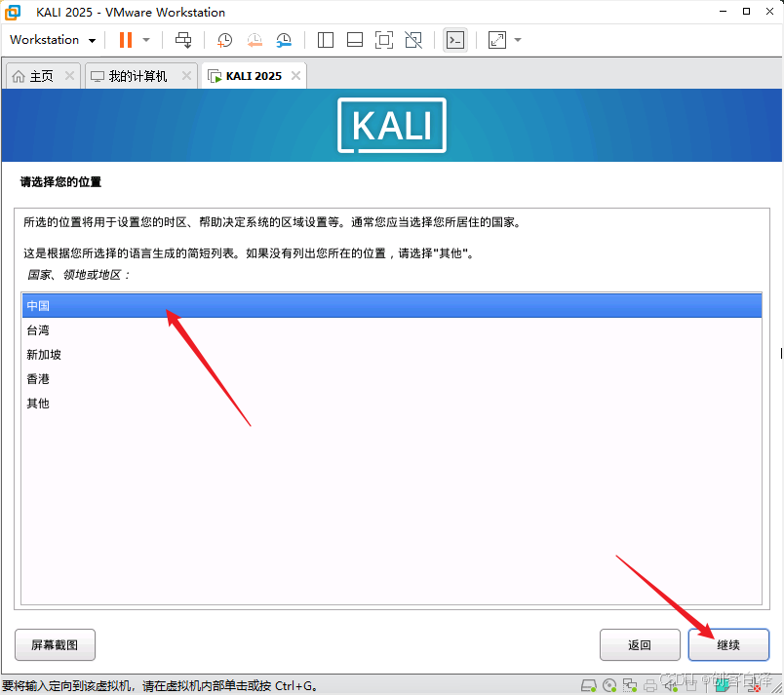Open the Workstation menu

53,40
